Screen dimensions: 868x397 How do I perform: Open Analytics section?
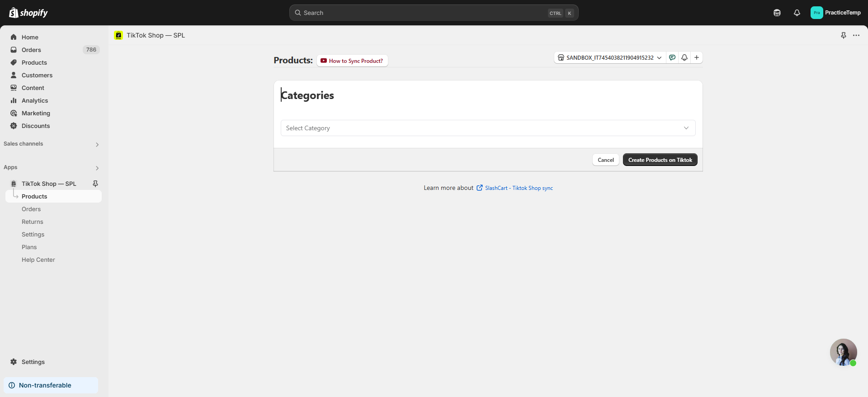click(35, 100)
